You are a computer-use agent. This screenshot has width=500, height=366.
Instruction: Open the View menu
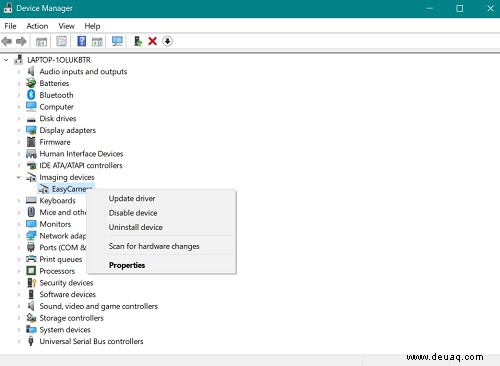click(x=66, y=26)
